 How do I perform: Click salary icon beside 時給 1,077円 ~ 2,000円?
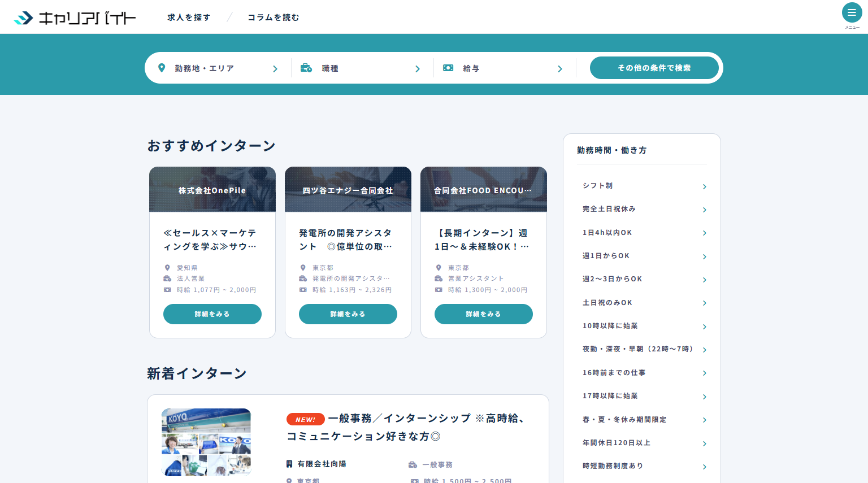coord(167,290)
